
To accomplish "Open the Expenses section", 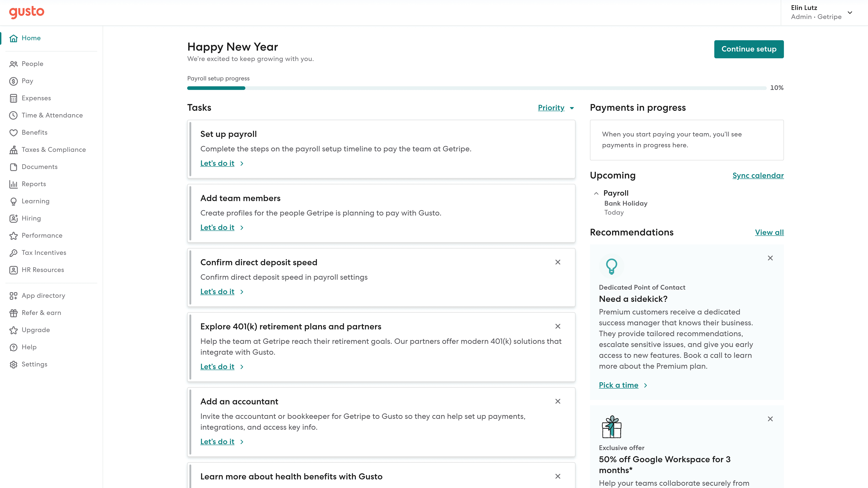I will coord(36,98).
